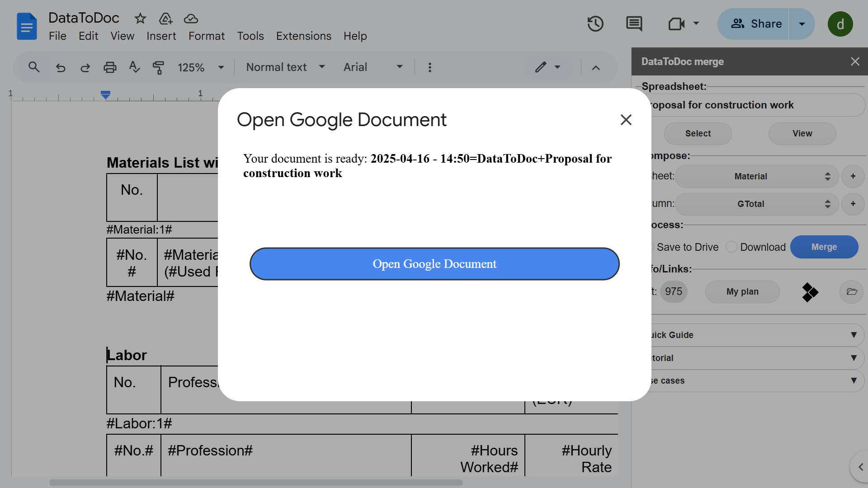The image size is (868, 488).
Task: Open the more toolbar options menu
Action: pos(429,67)
